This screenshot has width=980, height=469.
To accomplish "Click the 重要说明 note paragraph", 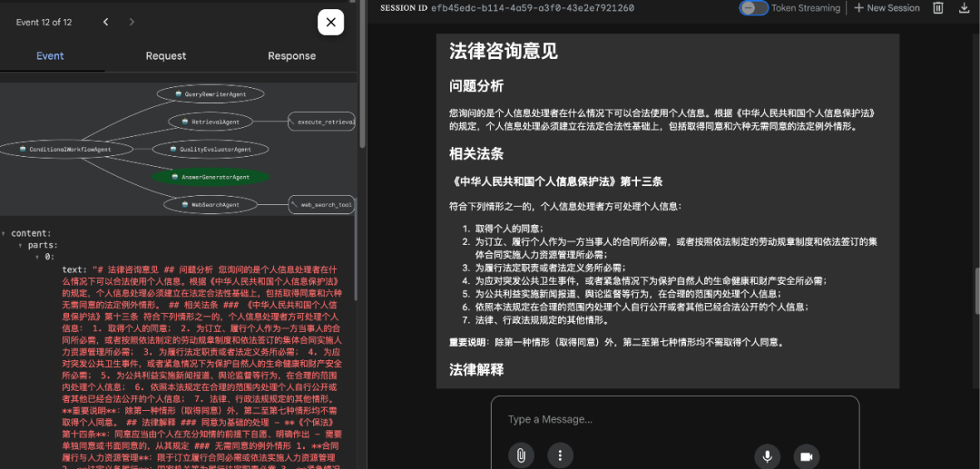I will (616, 343).
